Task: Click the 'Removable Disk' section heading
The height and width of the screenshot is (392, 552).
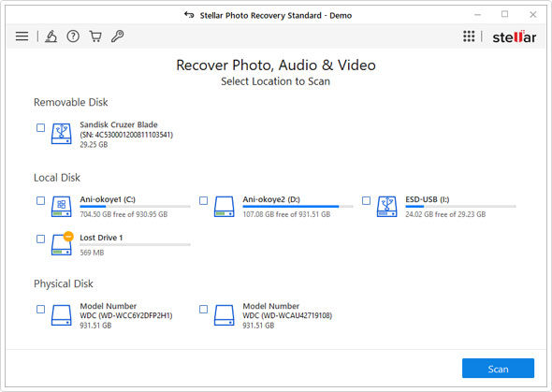Action: (71, 102)
